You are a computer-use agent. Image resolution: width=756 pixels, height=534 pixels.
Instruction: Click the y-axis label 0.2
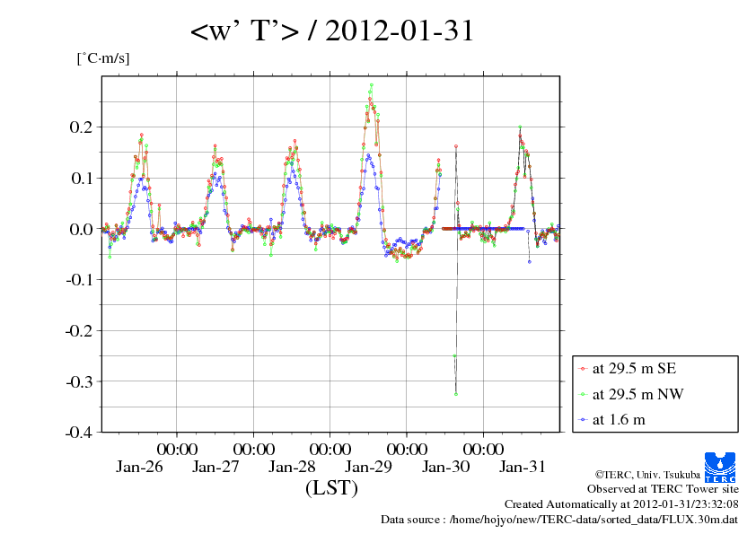tap(81, 127)
